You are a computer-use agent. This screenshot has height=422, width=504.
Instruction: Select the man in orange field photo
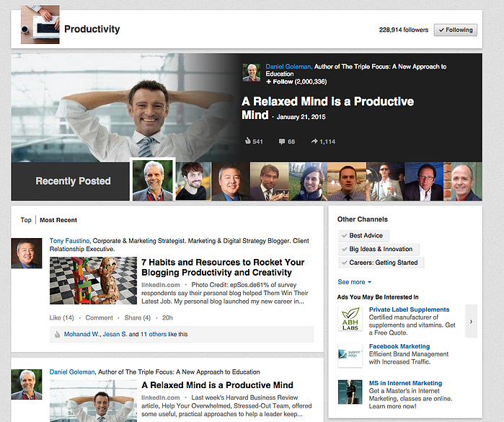[x=347, y=181]
